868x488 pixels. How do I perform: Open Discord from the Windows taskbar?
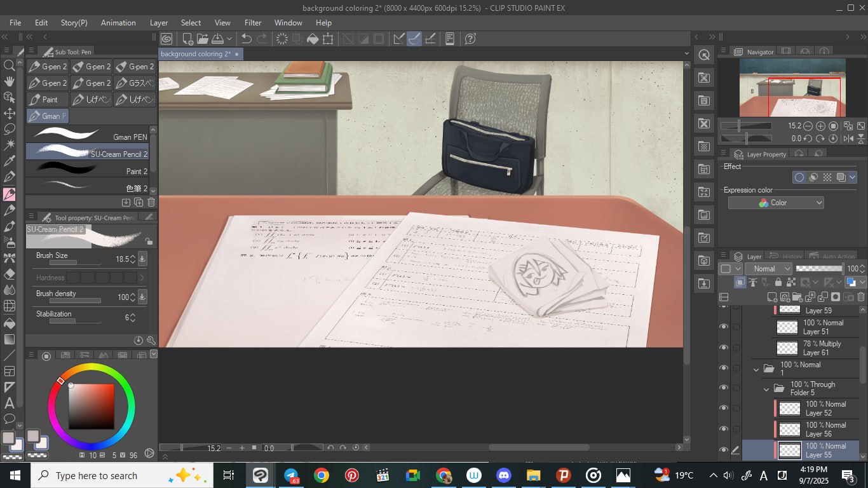[504, 475]
